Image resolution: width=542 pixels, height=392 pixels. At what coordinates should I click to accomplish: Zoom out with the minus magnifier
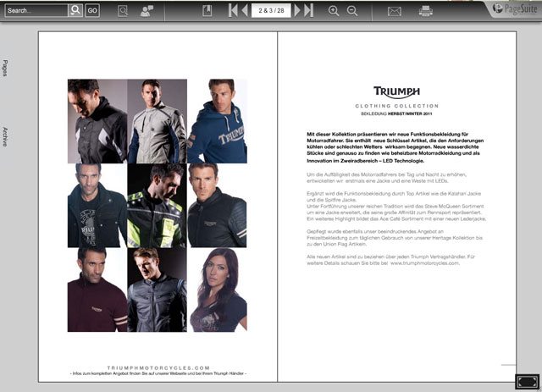pyautogui.click(x=352, y=10)
